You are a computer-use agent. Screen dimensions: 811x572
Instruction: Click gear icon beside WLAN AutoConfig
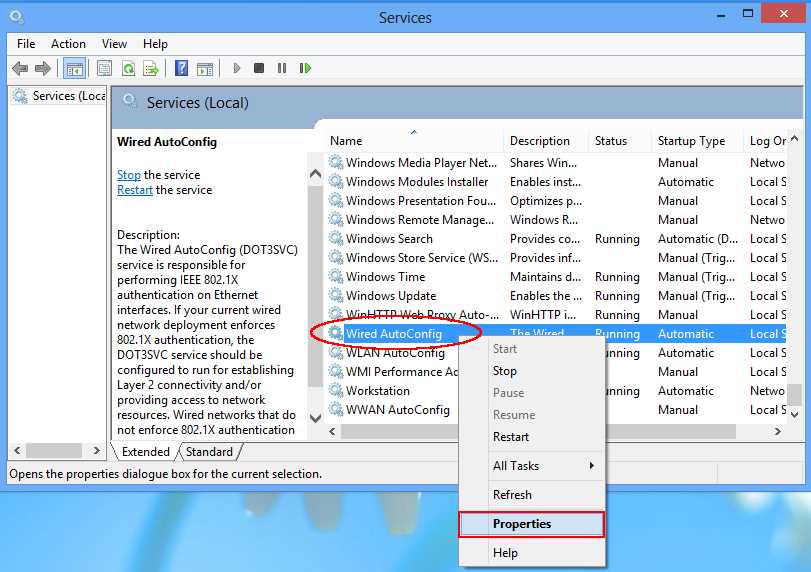tap(336, 353)
